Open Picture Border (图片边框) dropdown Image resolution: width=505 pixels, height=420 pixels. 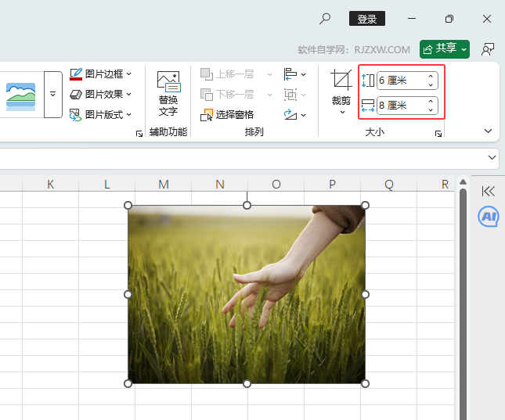click(101, 74)
